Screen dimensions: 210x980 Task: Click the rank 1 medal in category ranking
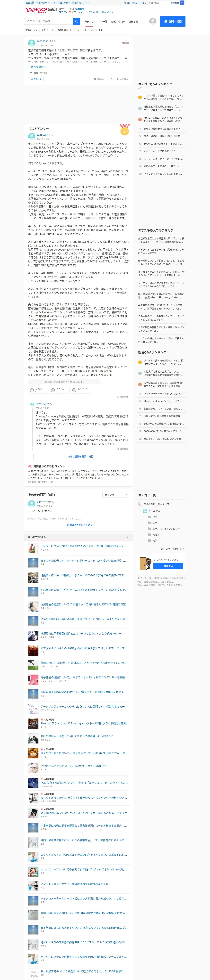point(140,97)
